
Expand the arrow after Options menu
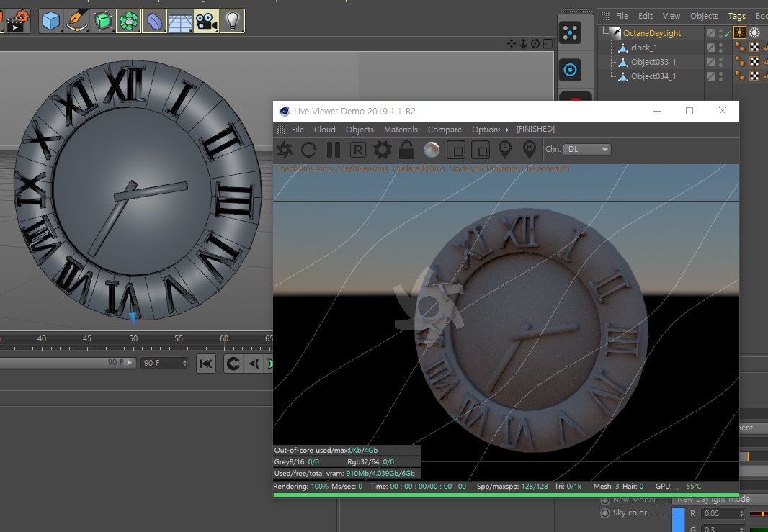tap(507, 130)
